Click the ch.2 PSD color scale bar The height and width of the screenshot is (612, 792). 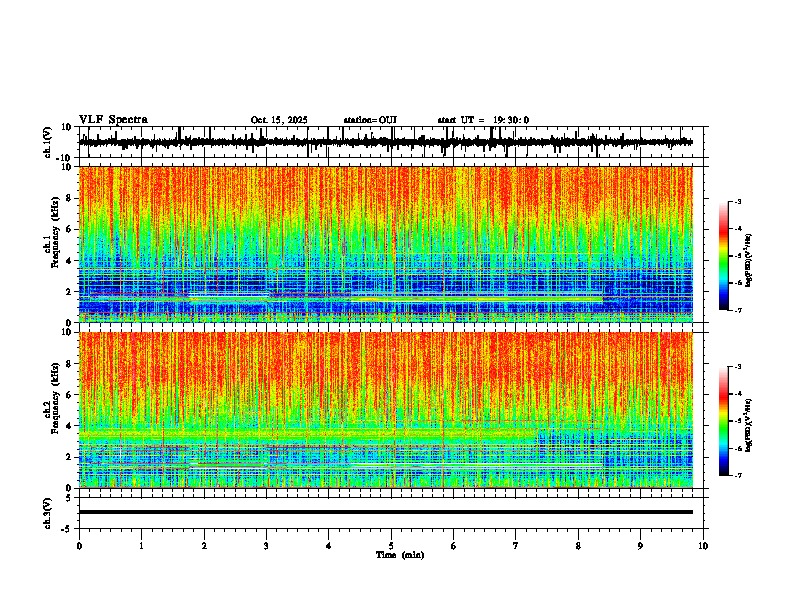[x=724, y=421]
